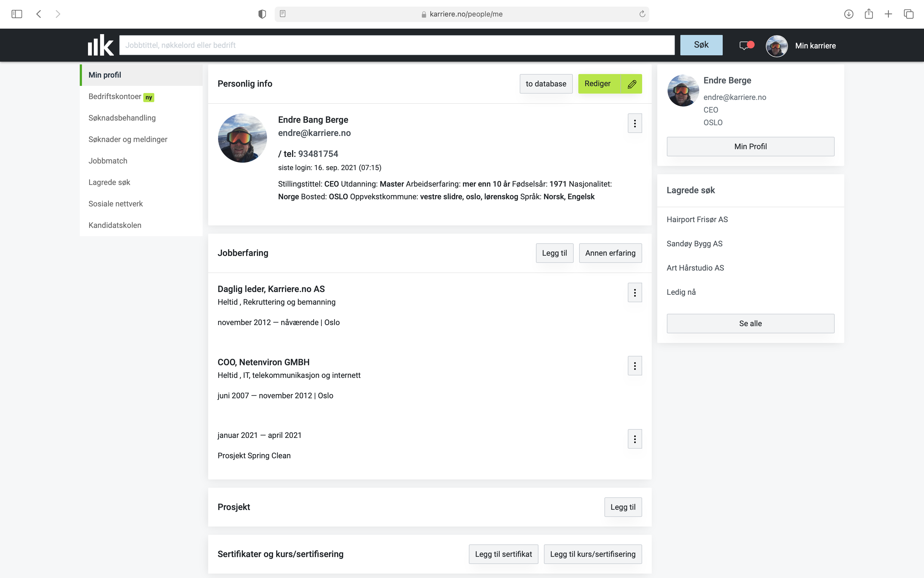The image size is (924, 578).
Task: Click the Se alle button
Action: coord(750,323)
